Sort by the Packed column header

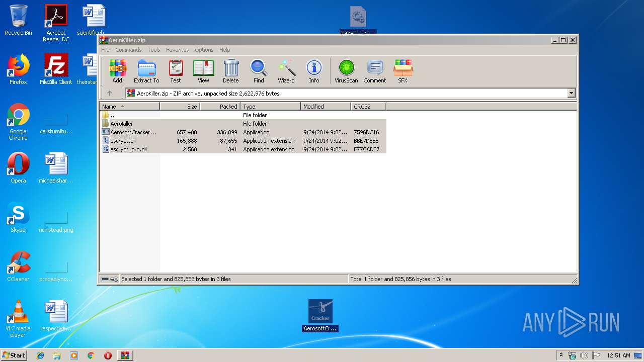click(x=220, y=107)
